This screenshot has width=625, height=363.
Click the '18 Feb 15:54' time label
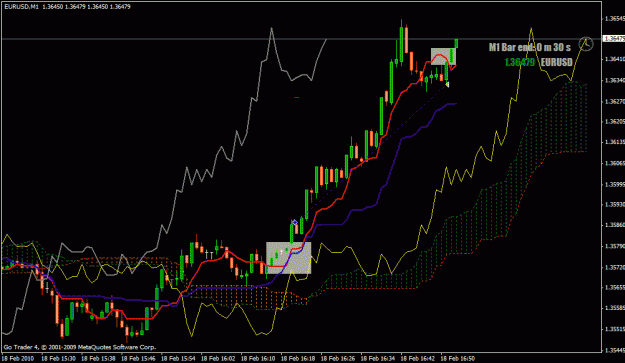point(178,358)
